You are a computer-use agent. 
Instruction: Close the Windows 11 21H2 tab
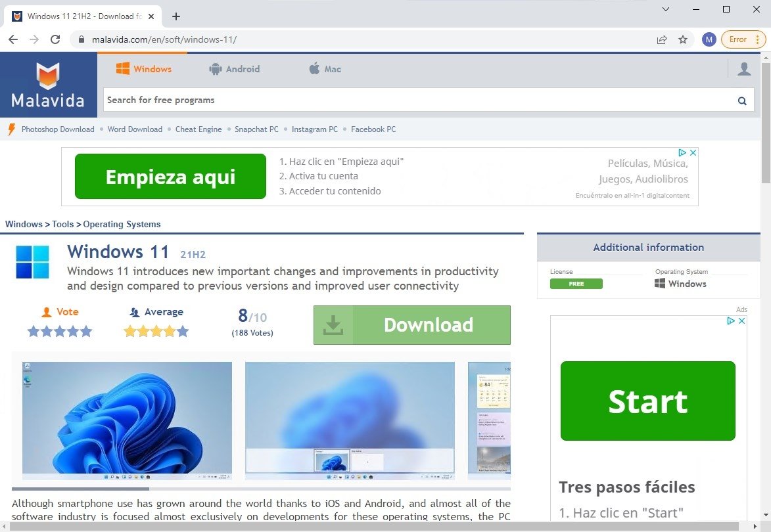click(151, 16)
